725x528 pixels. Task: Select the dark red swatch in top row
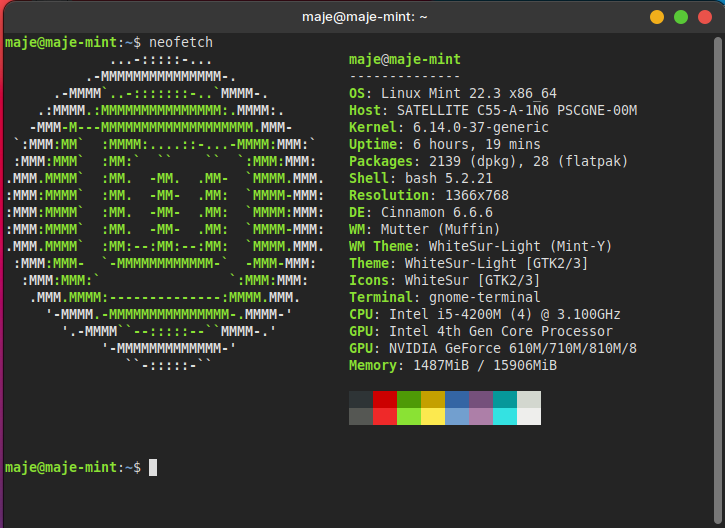pos(385,399)
